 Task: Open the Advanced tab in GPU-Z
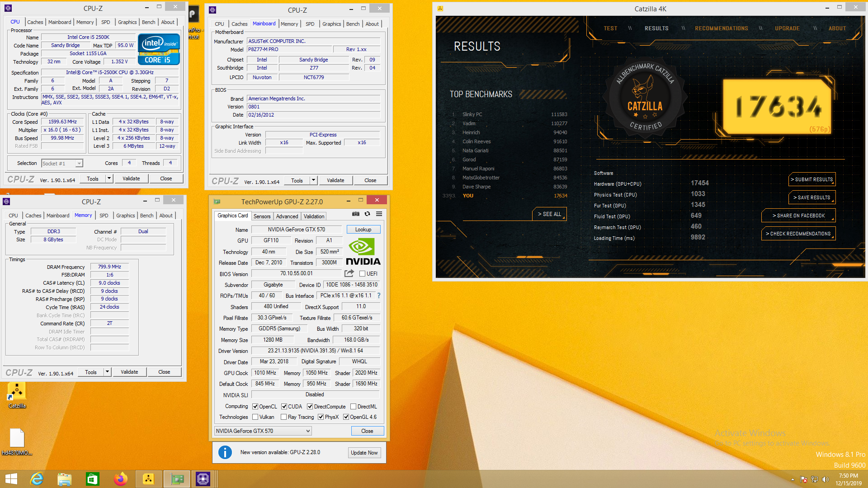(x=287, y=216)
